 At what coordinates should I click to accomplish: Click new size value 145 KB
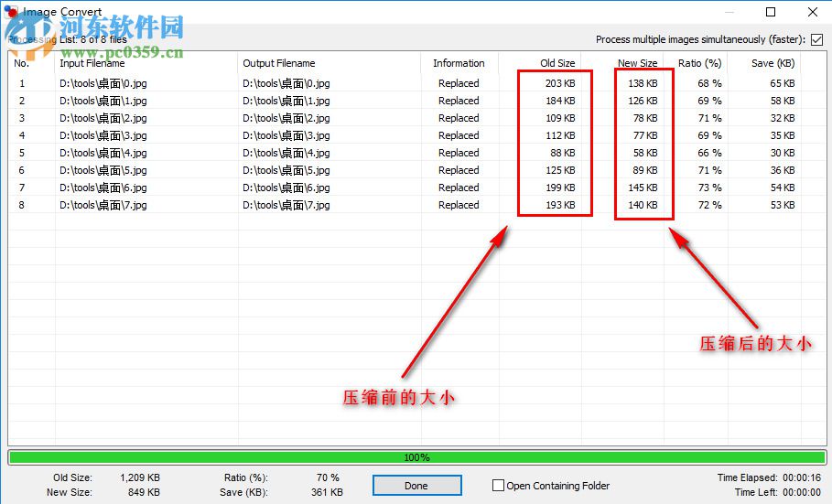[x=643, y=188]
